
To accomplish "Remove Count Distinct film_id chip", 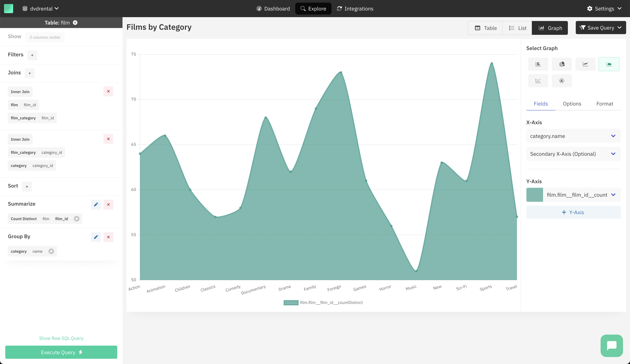I will point(76,219).
